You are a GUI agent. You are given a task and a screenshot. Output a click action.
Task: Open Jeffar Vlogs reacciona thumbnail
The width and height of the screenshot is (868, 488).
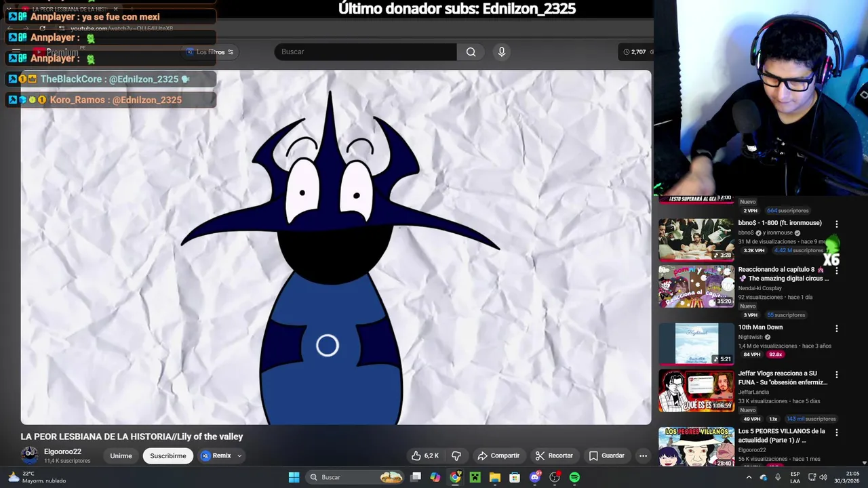point(696,390)
